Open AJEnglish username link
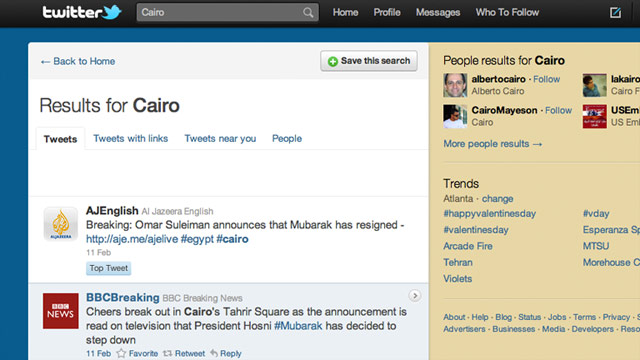The width and height of the screenshot is (640, 360). click(112, 211)
